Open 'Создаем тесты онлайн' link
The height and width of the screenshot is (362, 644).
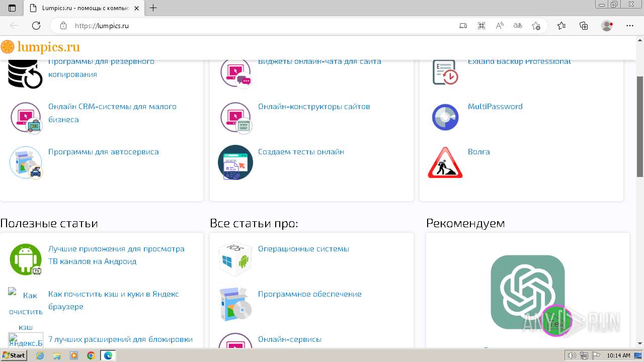(x=301, y=151)
